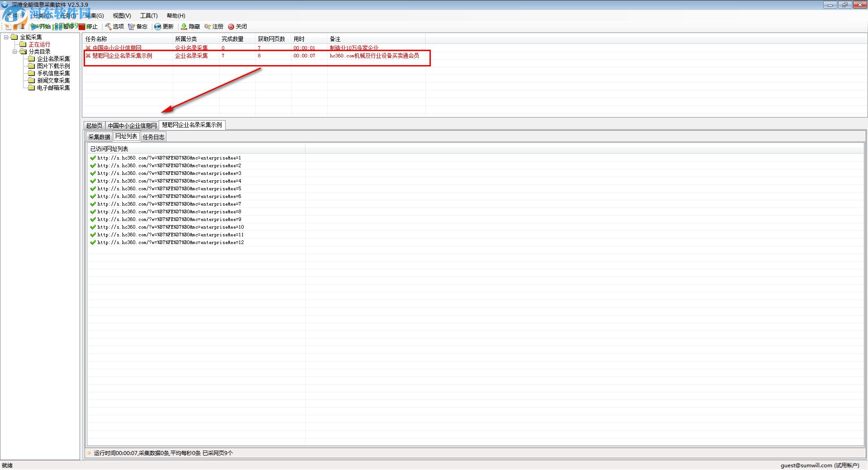Open the 工具(T) menu
This screenshot has height=470, width=868.
click(x=149, y=15)
